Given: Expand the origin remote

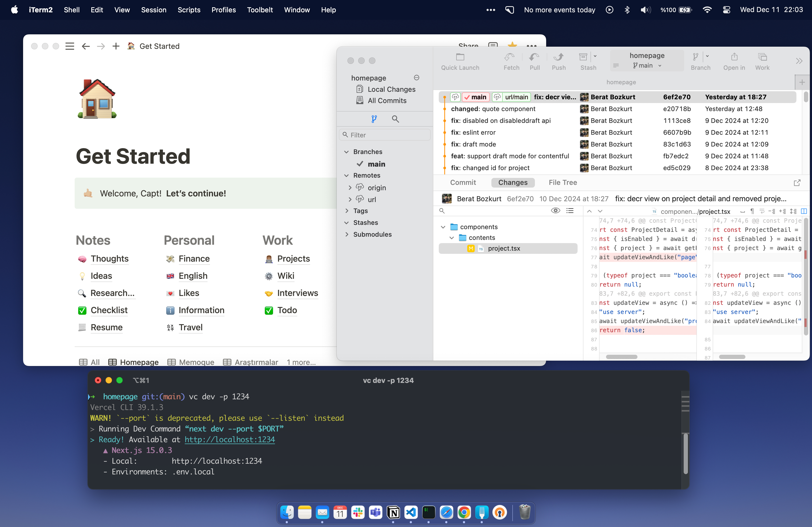Looking at the screenshot, I should pyautogui.click(x=350, y=188).
